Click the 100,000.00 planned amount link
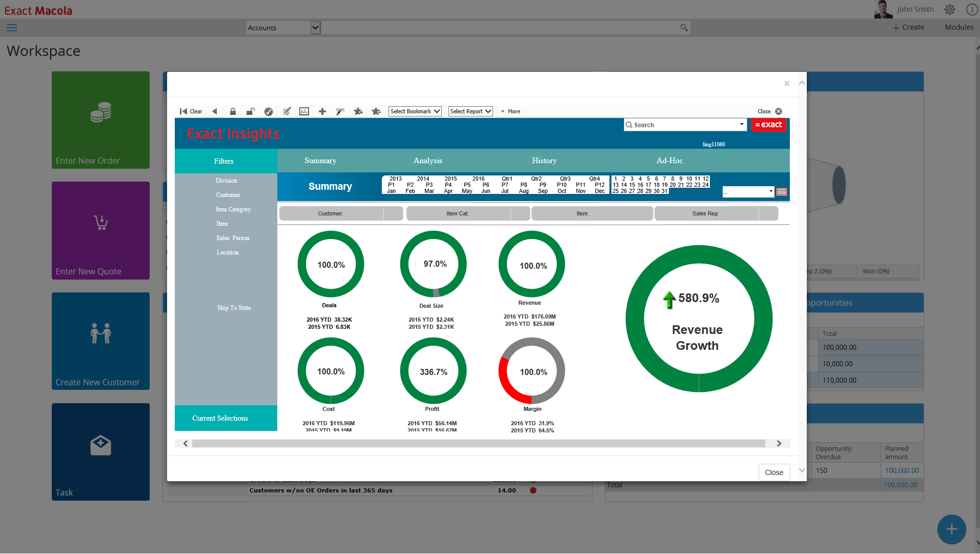This screenshot has height=554, width=980. [902, 470]
